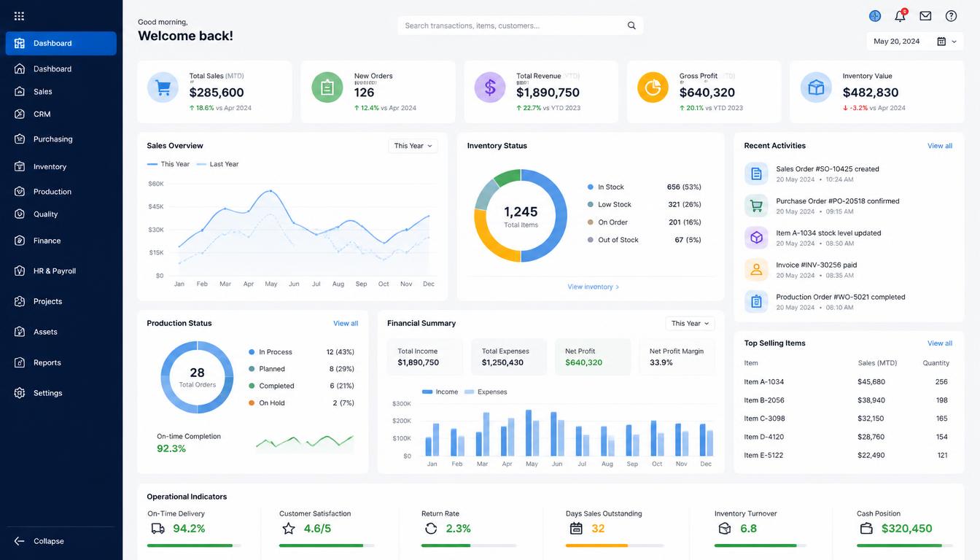Click the globe language icon
Viewport: 980px width, 560px height.
pyautogui.click(x=875, y=16)
